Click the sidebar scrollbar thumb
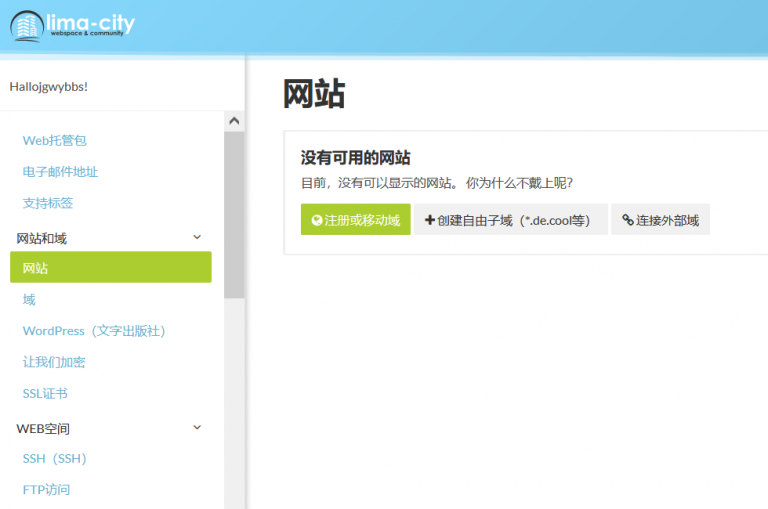Image resolution: width=768 pixels, height=509 pixels. point(234,215)
